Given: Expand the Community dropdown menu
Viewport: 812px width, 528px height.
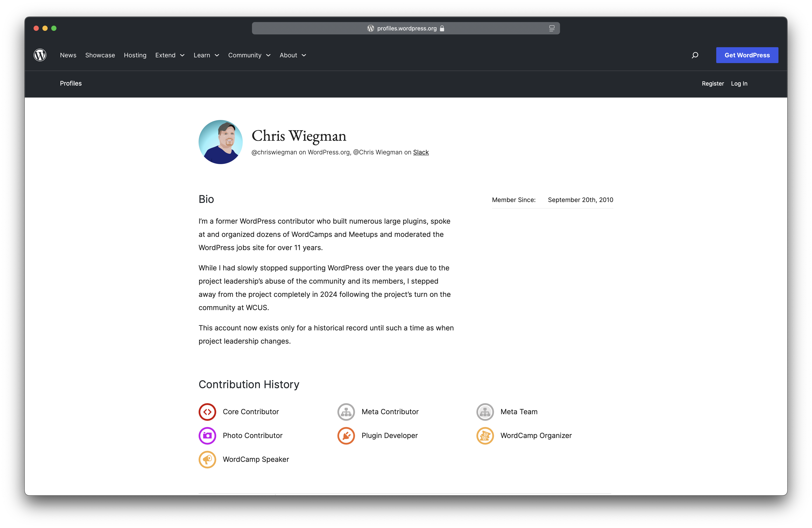Looking at the screenshot, I should 249,55.
